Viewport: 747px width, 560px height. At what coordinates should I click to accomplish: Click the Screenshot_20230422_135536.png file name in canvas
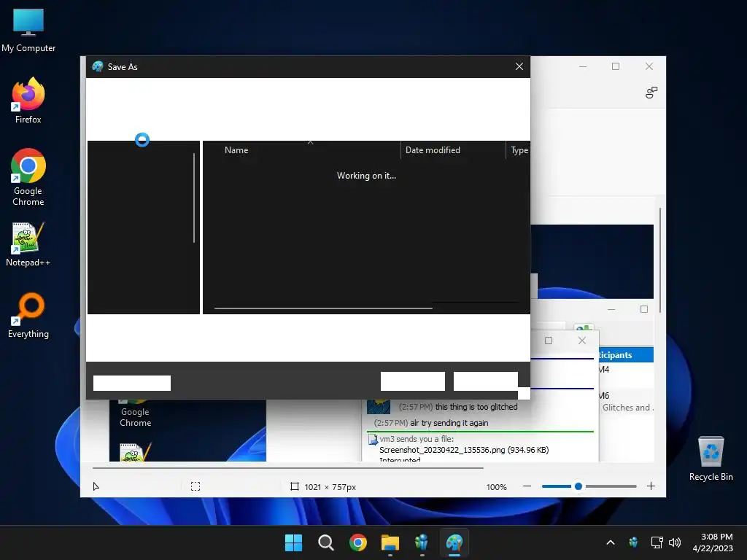442,450
